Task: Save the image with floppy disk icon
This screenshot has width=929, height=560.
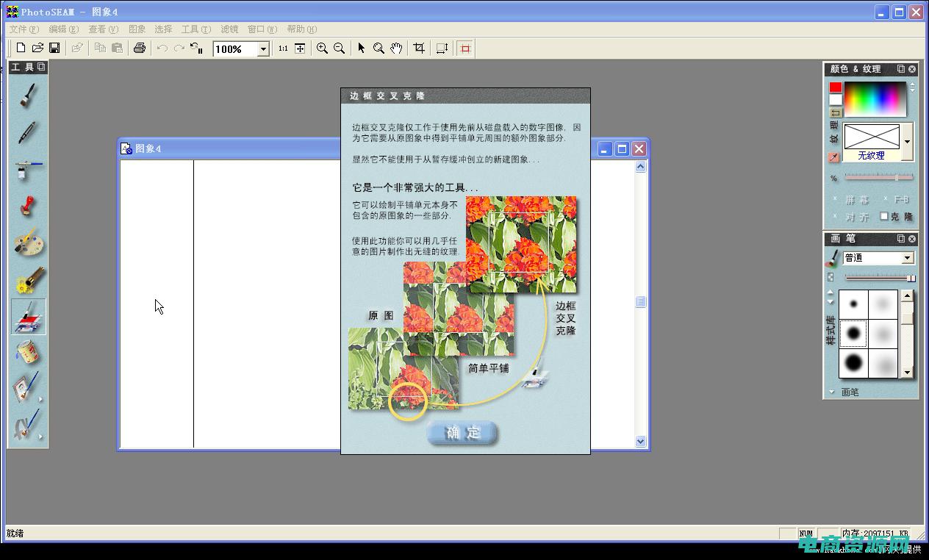Action: 54,49
